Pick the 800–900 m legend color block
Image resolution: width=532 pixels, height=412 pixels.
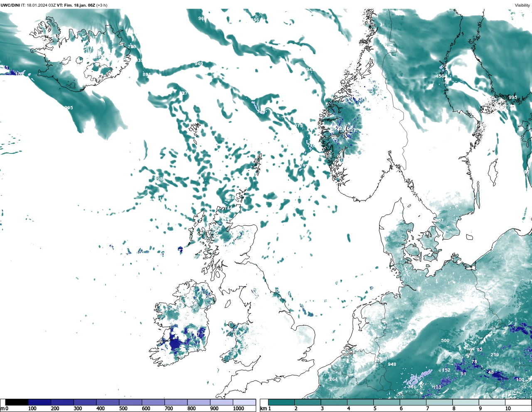point(198,402)
